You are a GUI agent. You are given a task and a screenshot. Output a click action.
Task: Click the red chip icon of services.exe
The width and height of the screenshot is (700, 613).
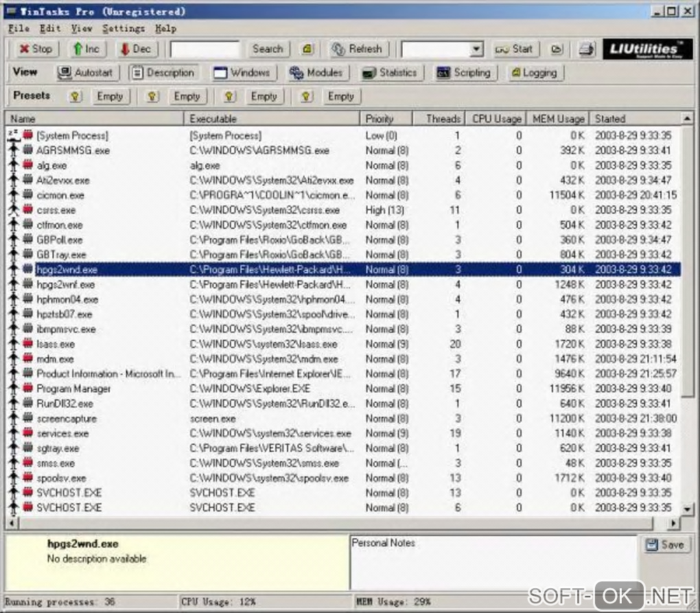(27, 432)
